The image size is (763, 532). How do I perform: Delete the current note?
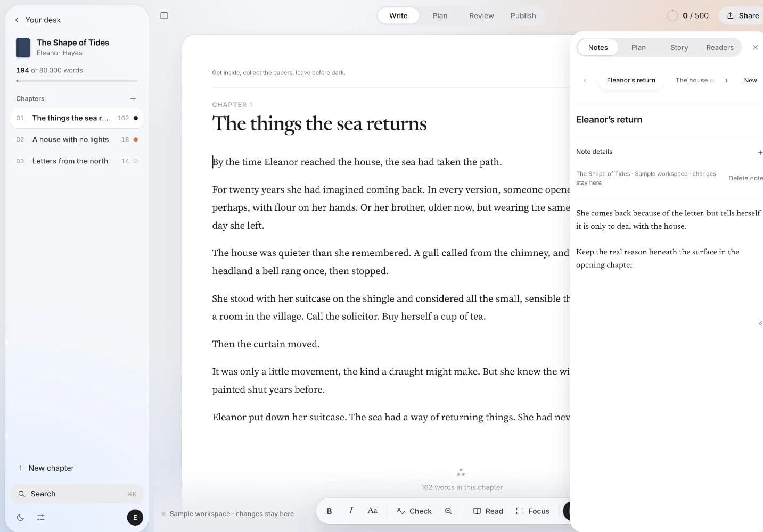745,178
